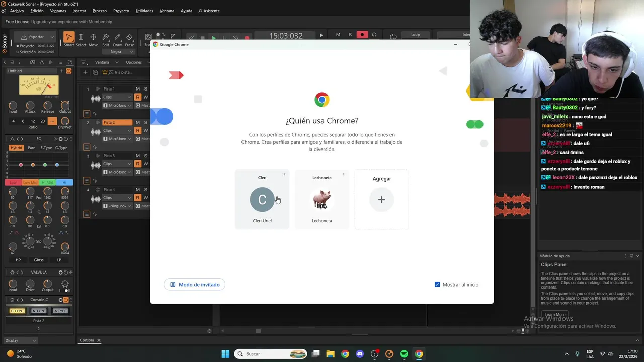Image resolution: width=644 pixels, height=362 pixels.
Task: Click the add track plus icon
Action: (85, 72)
